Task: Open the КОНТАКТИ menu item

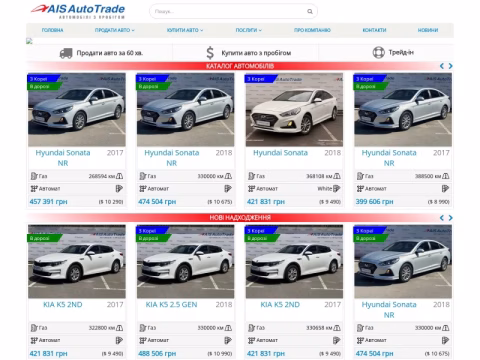Action: tap(374, 30)
